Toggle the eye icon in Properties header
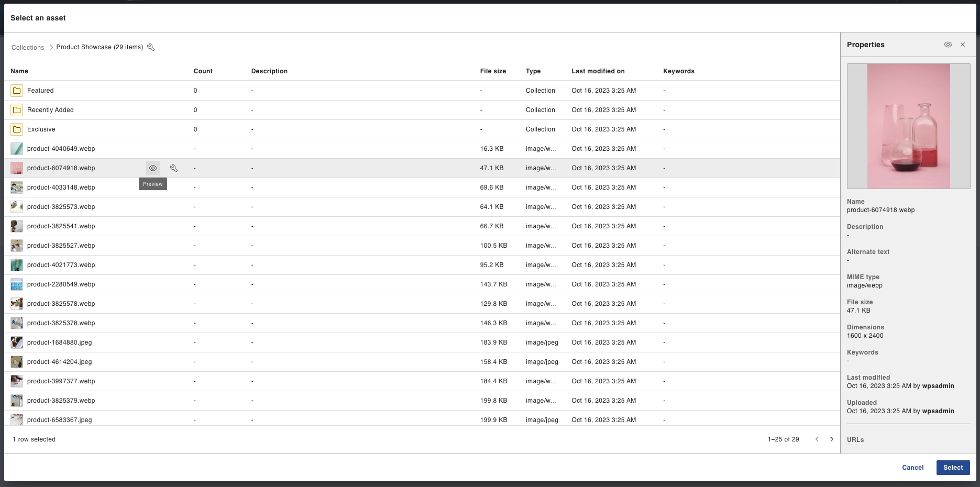Viewport: 980px width, 487px height. point(948,45)
